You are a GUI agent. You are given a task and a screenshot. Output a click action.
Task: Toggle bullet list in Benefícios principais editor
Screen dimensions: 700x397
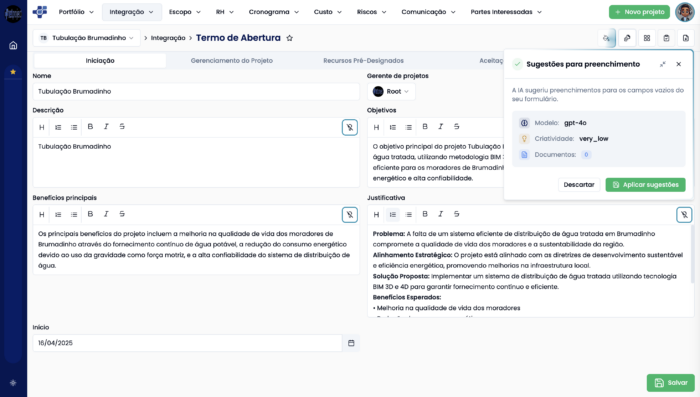74,214
